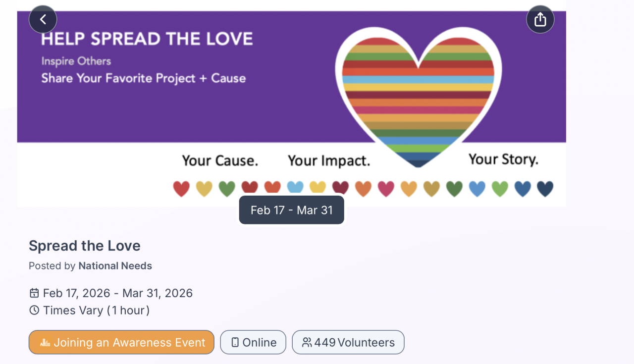
Task: Click the clock icon beside Times Vary
Action: (x=34, y=311)
